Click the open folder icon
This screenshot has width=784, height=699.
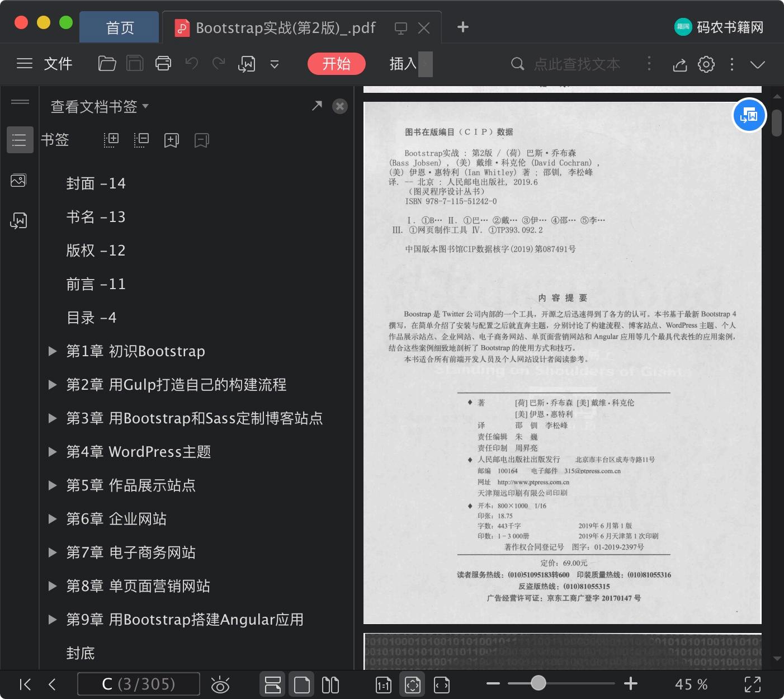[107, 64]
